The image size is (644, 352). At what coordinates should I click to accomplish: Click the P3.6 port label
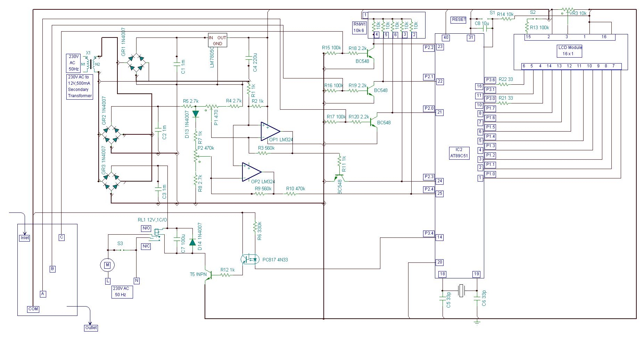click(490, 80)
